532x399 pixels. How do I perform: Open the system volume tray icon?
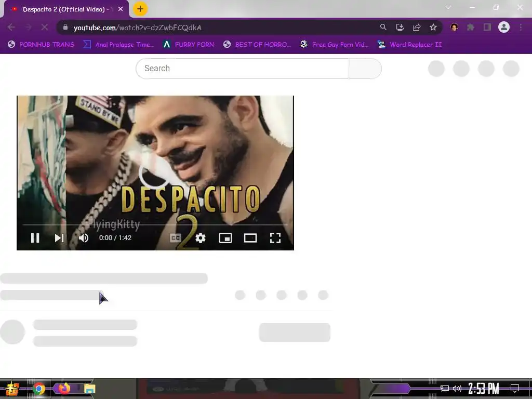[x=457, y=389]
